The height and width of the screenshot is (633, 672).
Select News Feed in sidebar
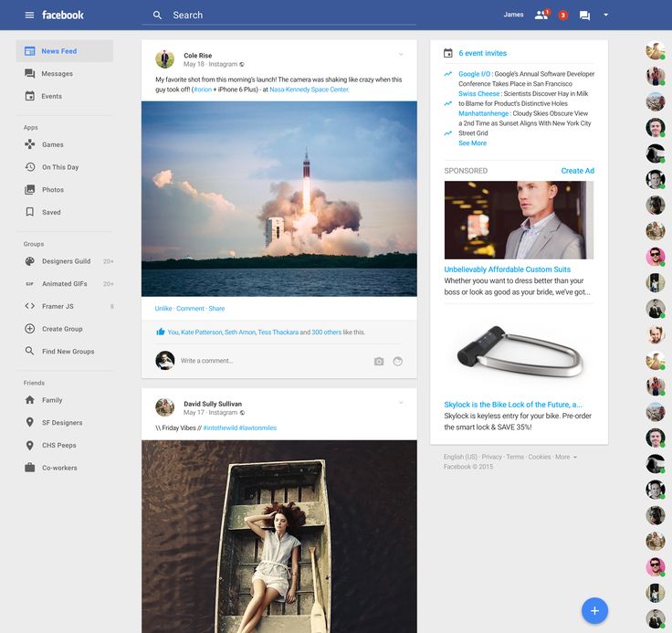click(65, 51)
